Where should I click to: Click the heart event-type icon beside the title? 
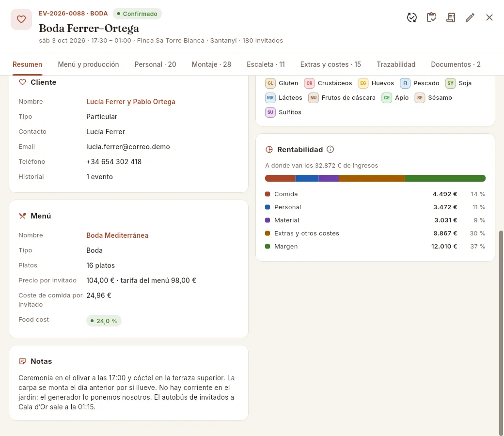(x=21, y=19)
